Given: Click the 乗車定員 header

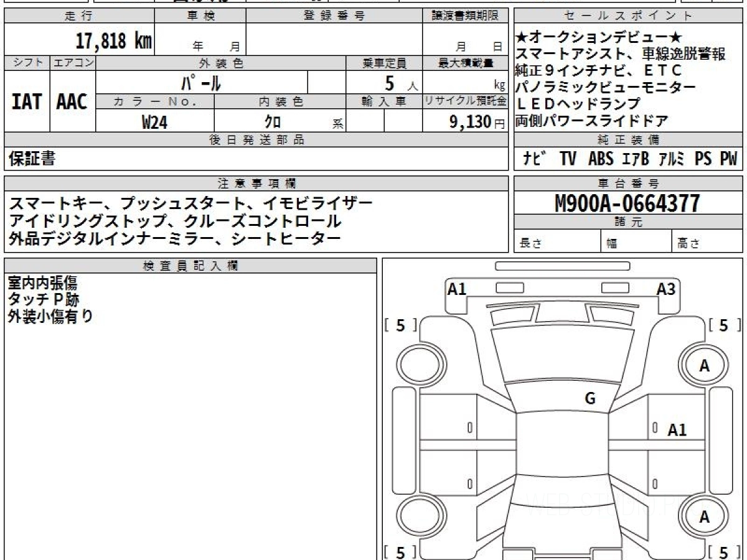Looking at the screenshot, I should click(384, 63).
